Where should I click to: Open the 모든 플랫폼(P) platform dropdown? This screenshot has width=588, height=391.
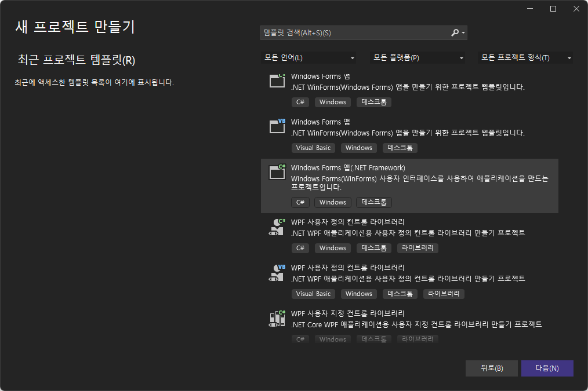click(418, 58)
